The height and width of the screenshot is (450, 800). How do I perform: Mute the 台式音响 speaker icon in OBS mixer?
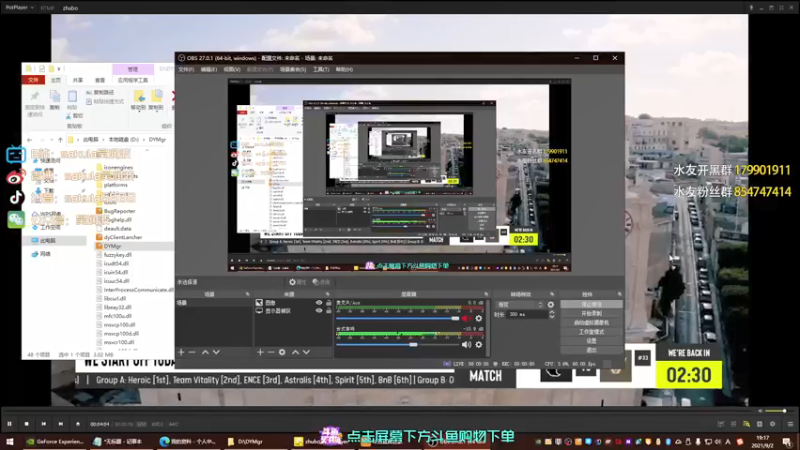pos(466,344)
